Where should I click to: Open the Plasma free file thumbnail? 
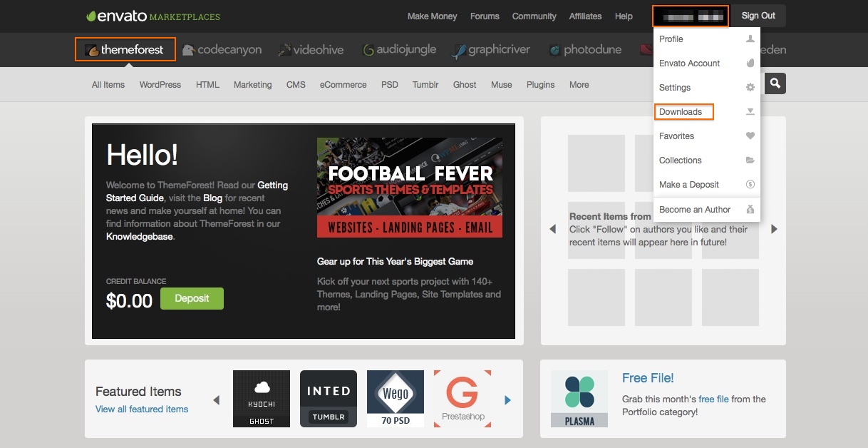point(579,399)
